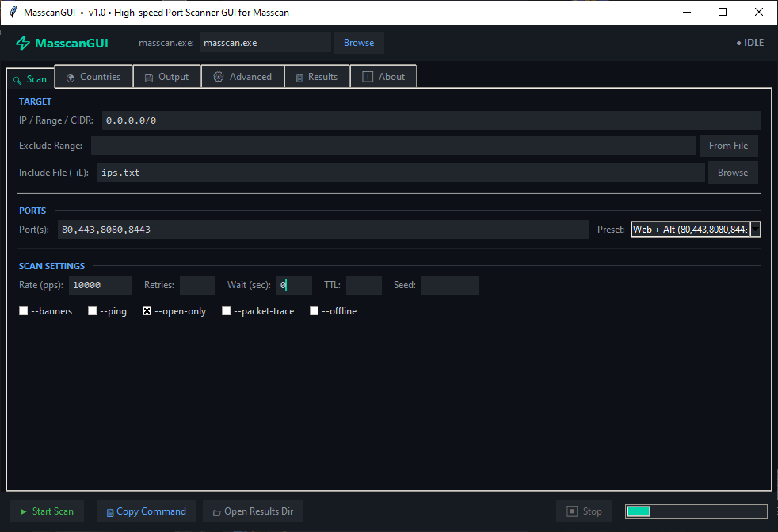Minimize the MasscanGUI window

click(x=687, y=12)
